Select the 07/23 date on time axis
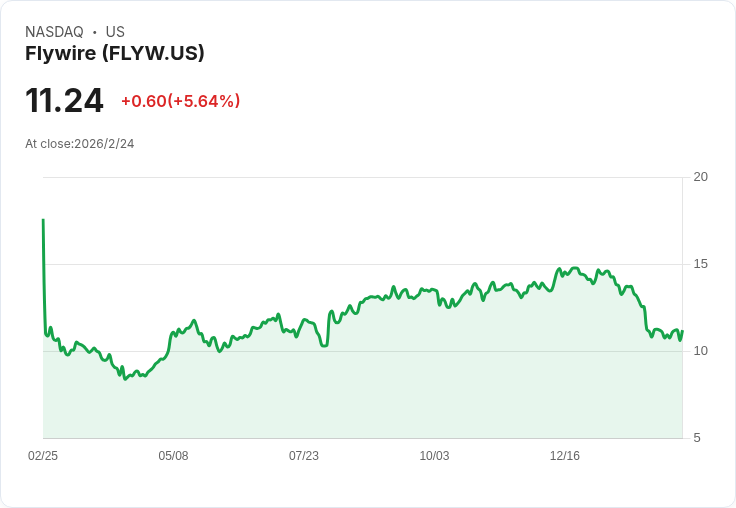 tap(304, 456)
